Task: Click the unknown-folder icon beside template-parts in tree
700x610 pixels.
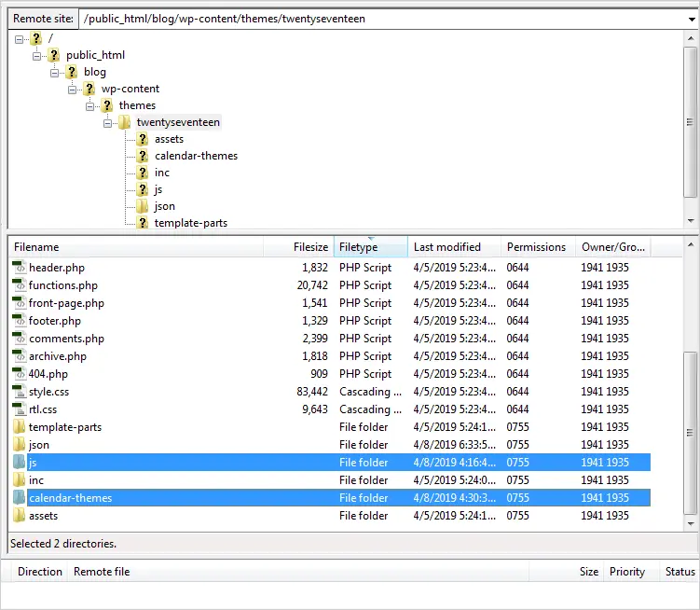Action: point(143,223)
